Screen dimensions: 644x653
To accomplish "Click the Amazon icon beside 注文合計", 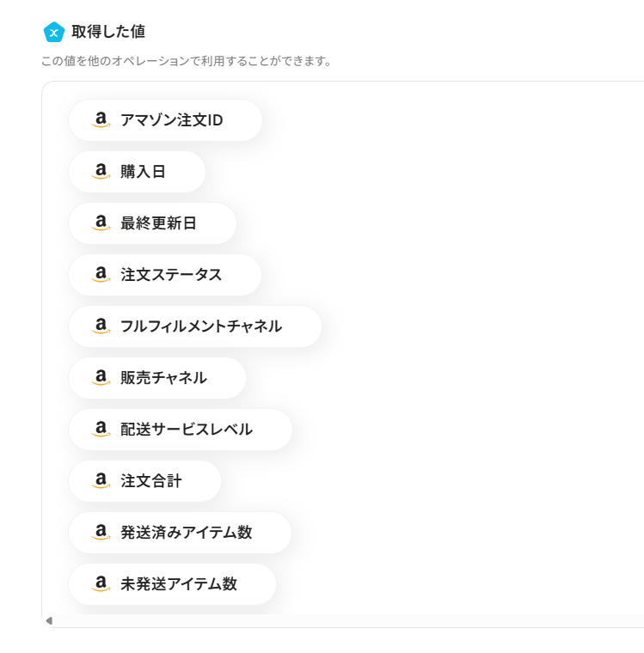I will (x=101, y=481).
